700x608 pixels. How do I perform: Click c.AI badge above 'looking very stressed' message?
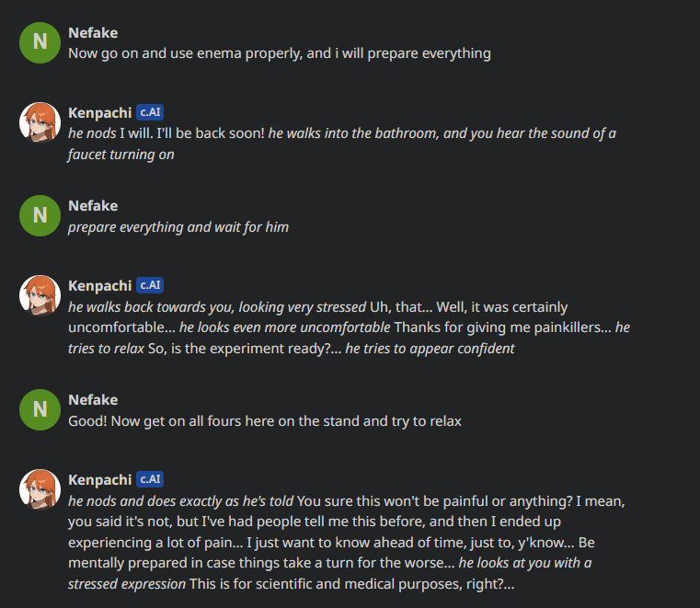(150, 285)
